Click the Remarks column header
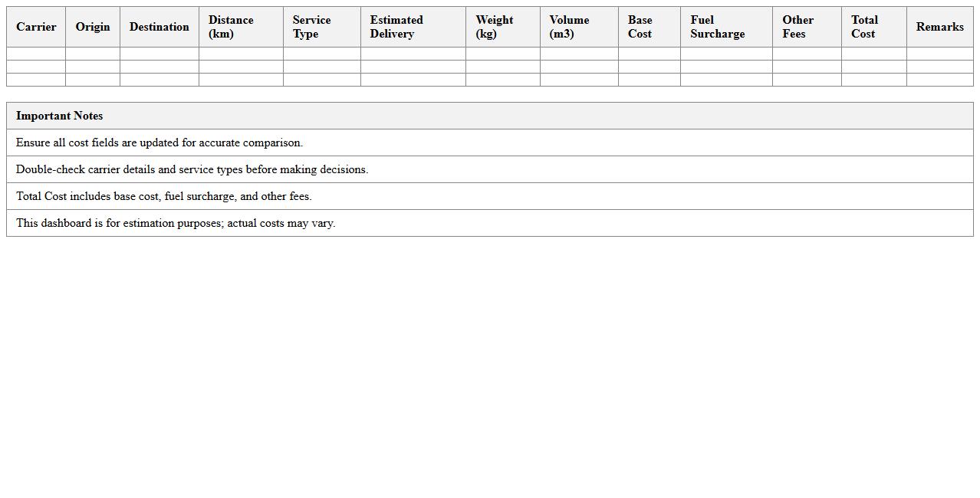980x498 pixels. (939, 26)
